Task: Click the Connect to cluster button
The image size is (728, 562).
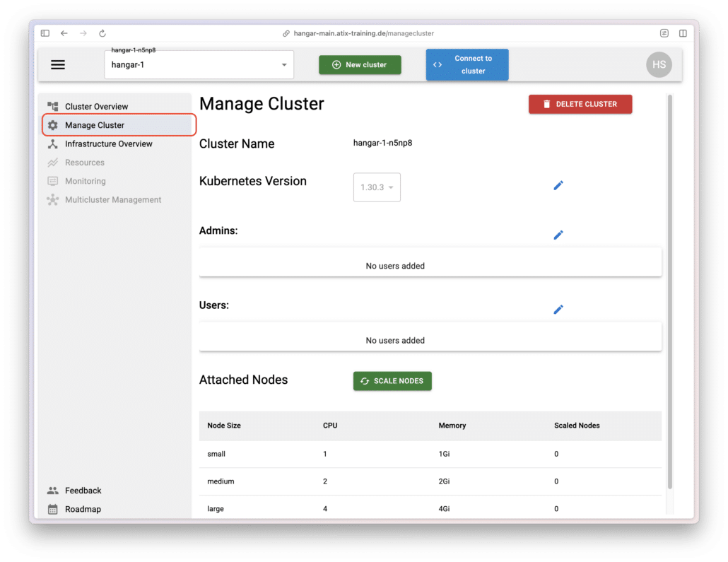Action: (x=466, y=65)
